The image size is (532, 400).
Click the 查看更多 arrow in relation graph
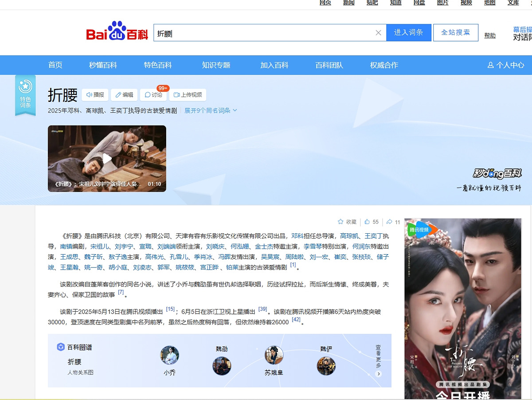click(x=379, y=374)
